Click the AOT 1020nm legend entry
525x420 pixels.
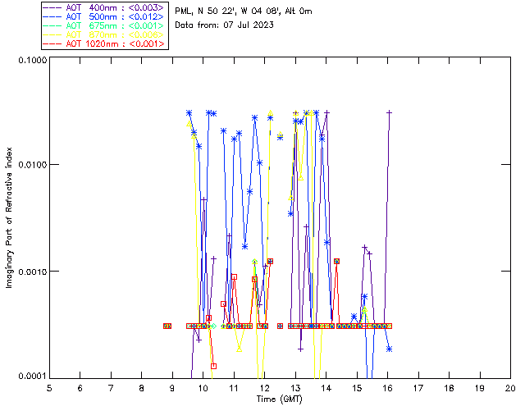click(104, 43)
